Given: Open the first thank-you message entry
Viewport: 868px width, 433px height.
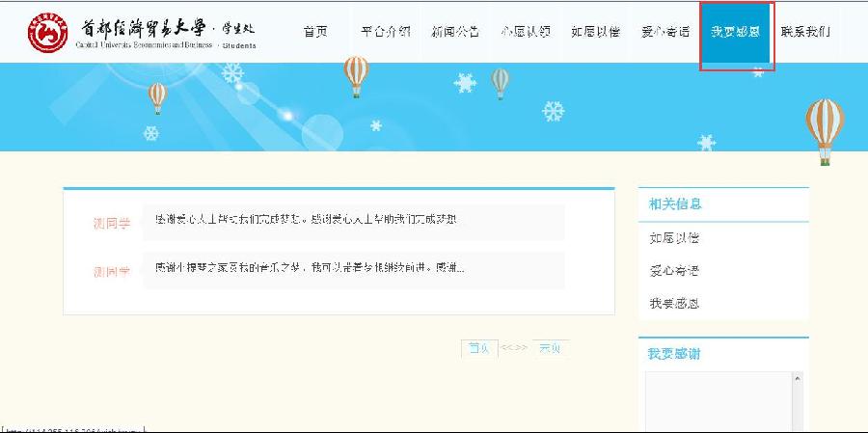Looking at the screenshot, I should pyautogui.click(x=354, y=222).
